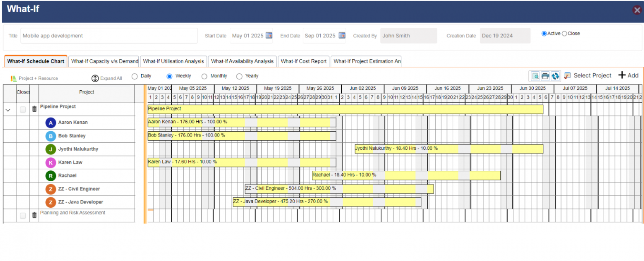Switch to the What-If Cost Report tab
Image resolution: width=644 pixels, height=261 pixels.
tap(303, 61)
